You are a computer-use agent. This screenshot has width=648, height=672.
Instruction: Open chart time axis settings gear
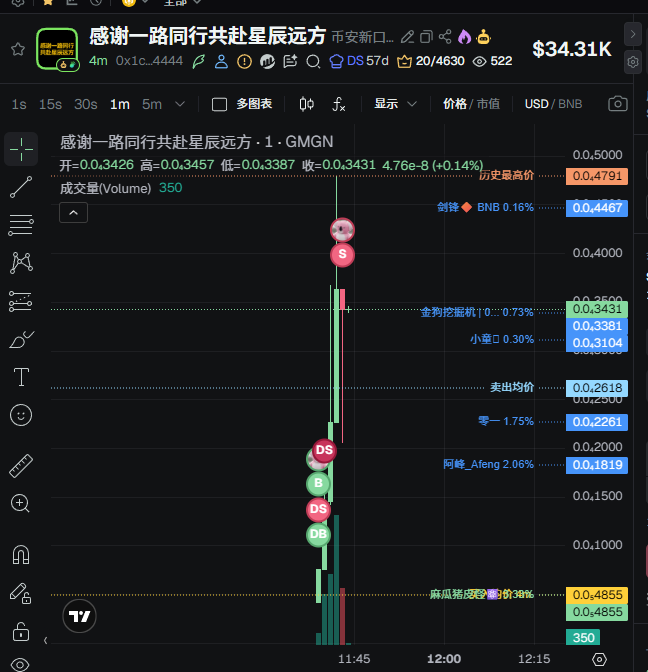click(599, 659)
